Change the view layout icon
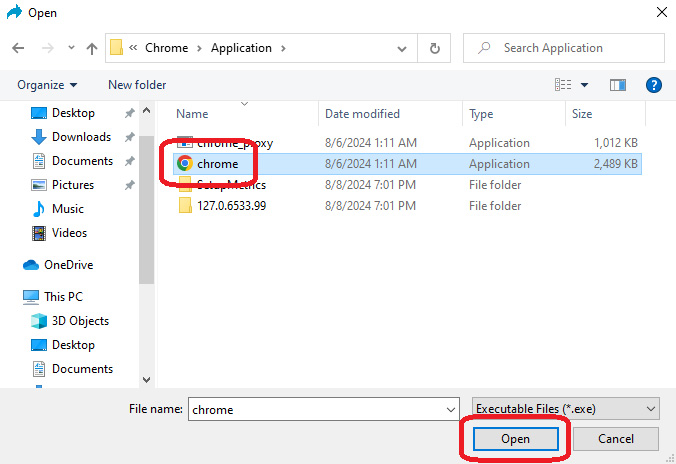676x464 pixels. [x=563, y=85]
